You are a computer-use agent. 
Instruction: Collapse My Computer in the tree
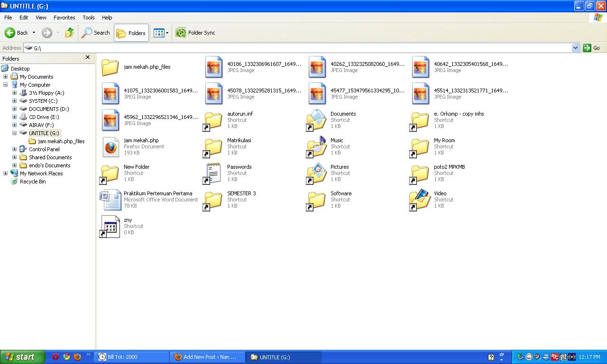click(x=5, y=85)
